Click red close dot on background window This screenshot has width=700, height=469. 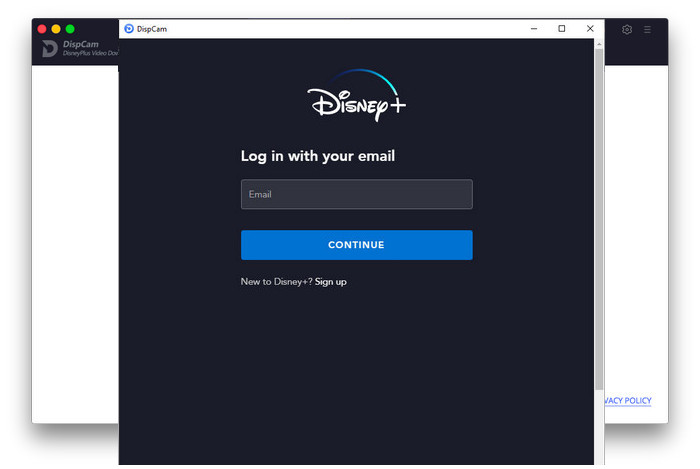[x=42, y=29]
